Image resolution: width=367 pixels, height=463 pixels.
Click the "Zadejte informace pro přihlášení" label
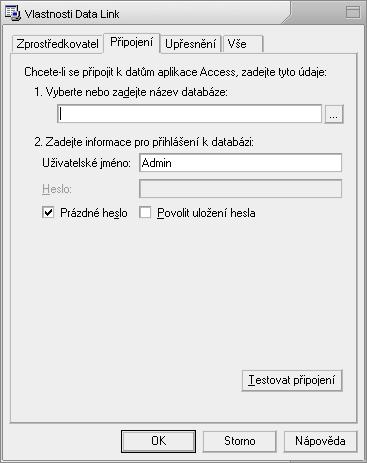(144, 142)
